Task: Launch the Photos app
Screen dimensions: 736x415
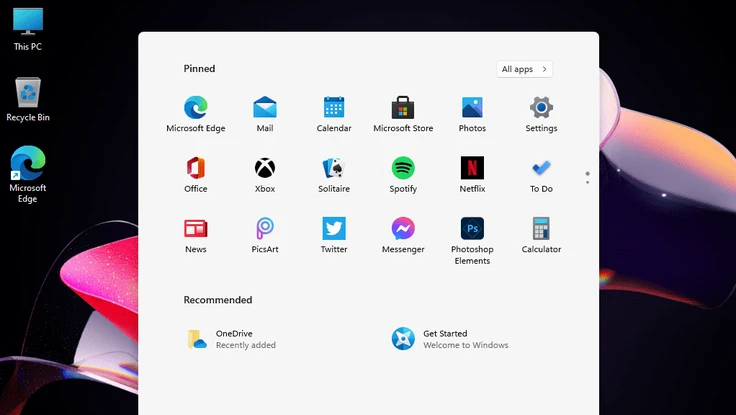Action: pyautogui.click(x=472, y=114)
